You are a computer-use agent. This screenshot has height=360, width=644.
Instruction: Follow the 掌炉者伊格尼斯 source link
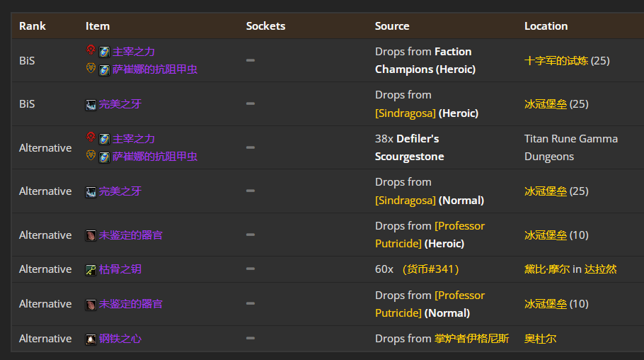(471, 339)
